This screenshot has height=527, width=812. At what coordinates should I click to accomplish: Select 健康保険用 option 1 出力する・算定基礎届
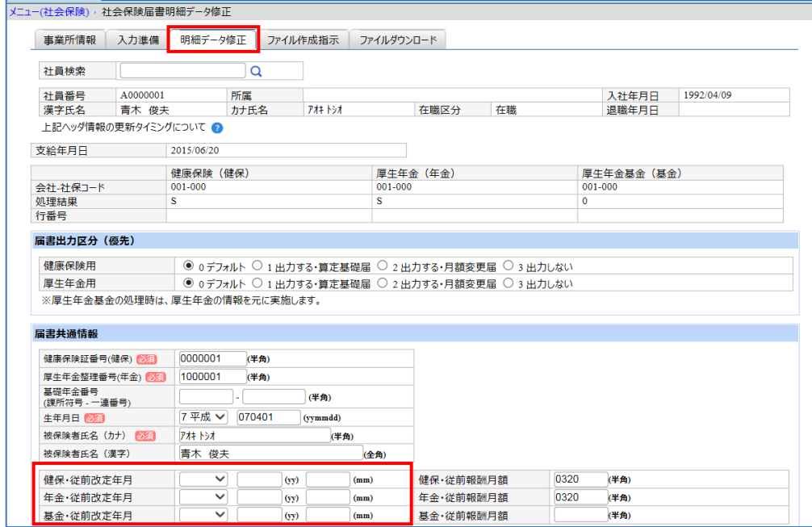[x=257, y=266]
